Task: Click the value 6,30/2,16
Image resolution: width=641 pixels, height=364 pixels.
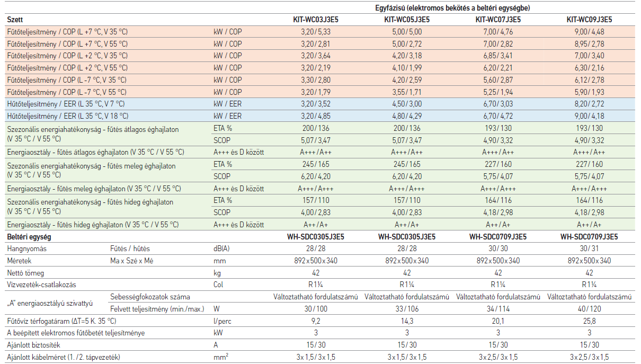Action: pos(589,68)
